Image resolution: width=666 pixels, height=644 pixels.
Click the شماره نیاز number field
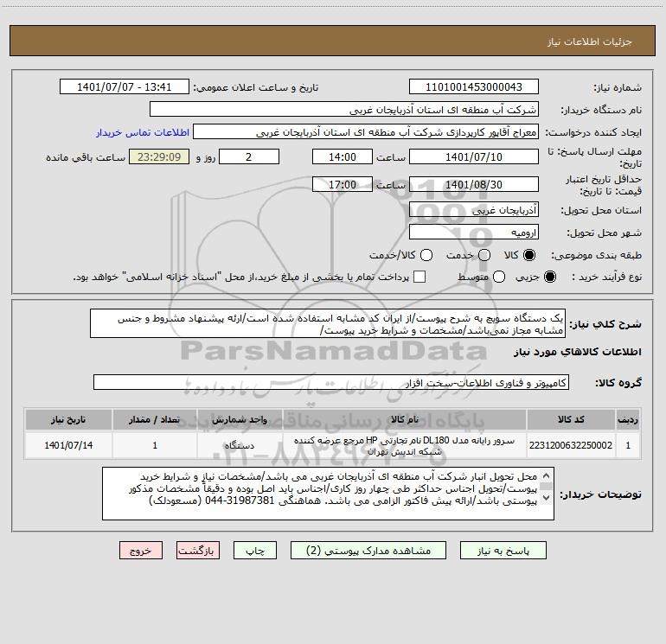[x=474, y=87]
